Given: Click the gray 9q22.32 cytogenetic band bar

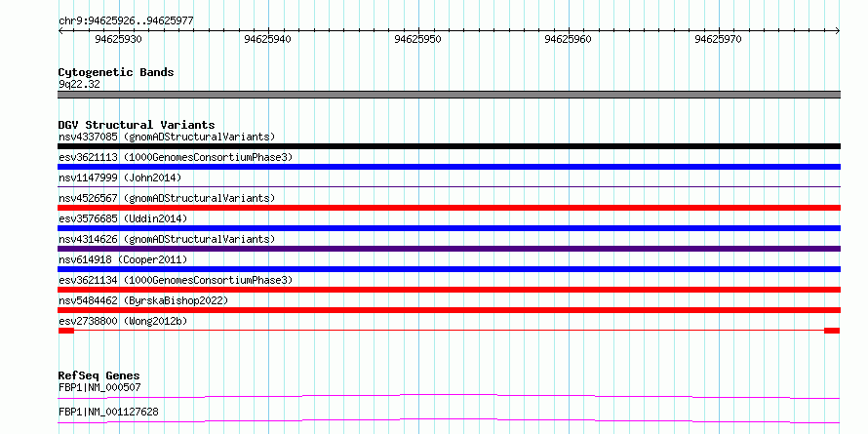Looking at the screenshot, I should tap(449, 95).
